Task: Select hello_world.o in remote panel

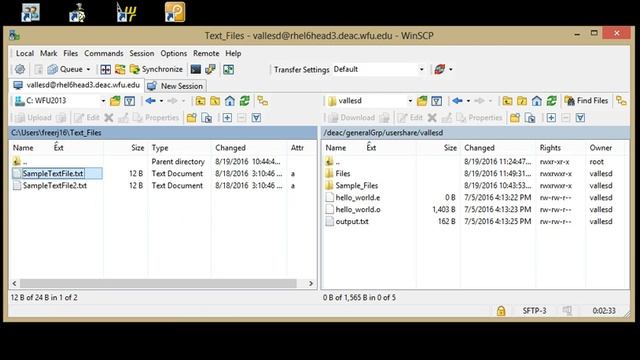Action: [358, 209]
